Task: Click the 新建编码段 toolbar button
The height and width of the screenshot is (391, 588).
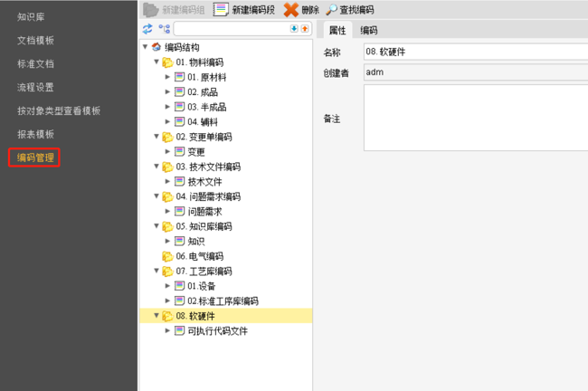Action: [x=244, y=10]
